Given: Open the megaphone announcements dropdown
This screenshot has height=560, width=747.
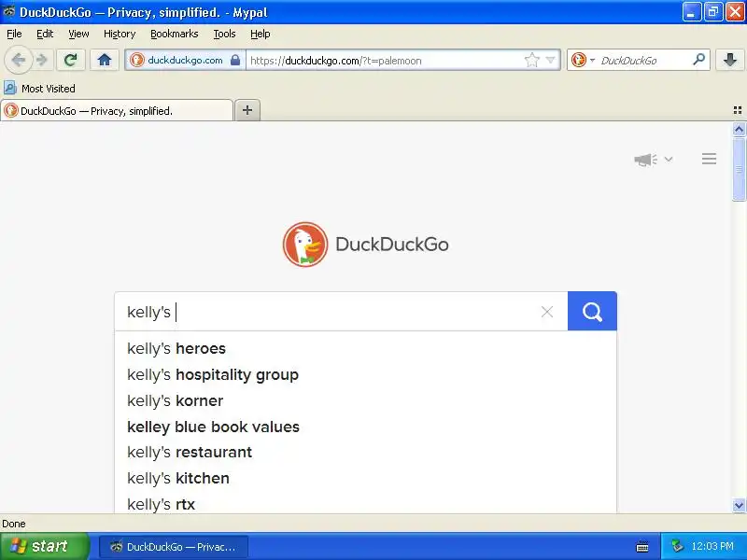Looking at the screenshot, I should pyautogui.click(x=653, y=159).
